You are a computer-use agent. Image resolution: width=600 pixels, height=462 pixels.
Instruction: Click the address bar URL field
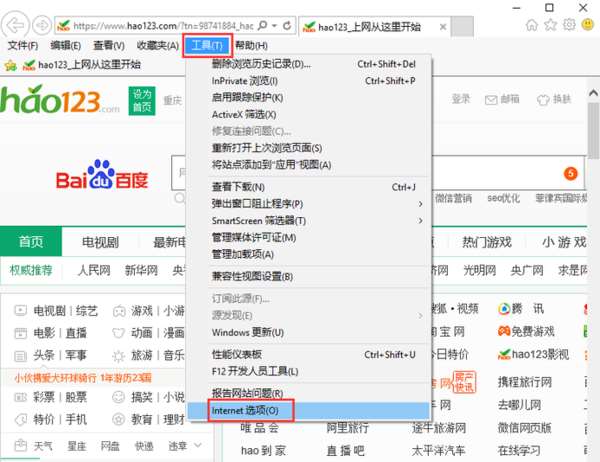click(x=163, y=26)
